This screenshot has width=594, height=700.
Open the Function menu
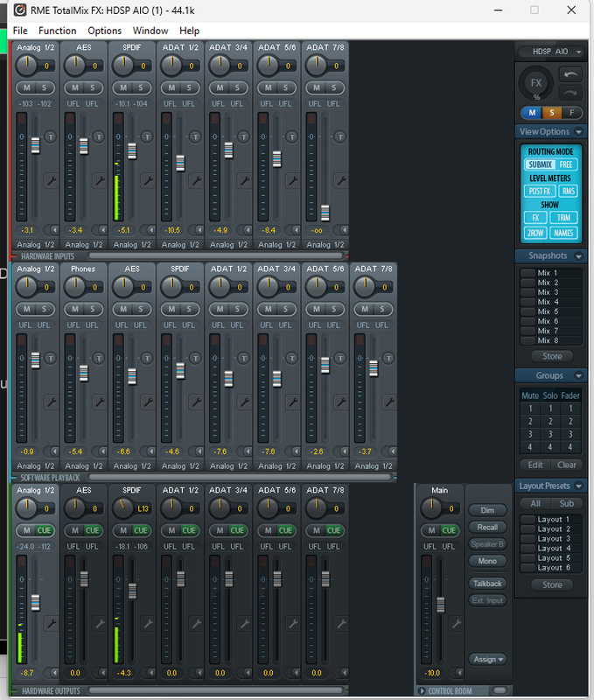click(x=57, y=31)
